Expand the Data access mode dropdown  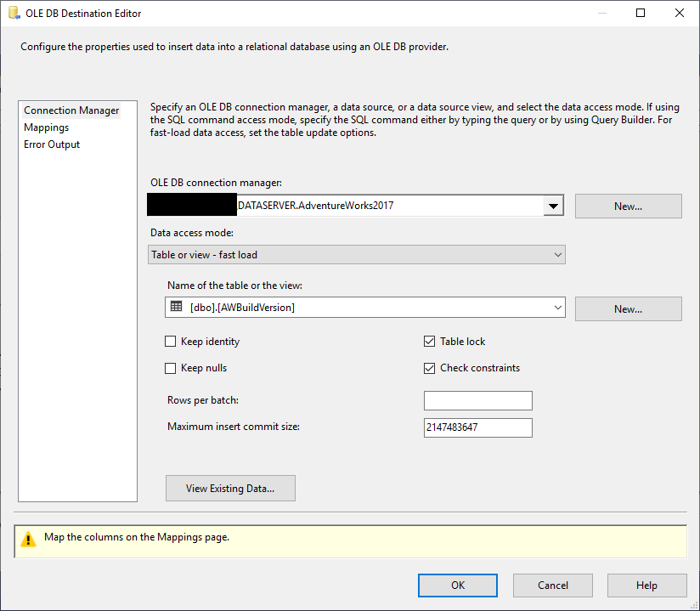[557, 255]
